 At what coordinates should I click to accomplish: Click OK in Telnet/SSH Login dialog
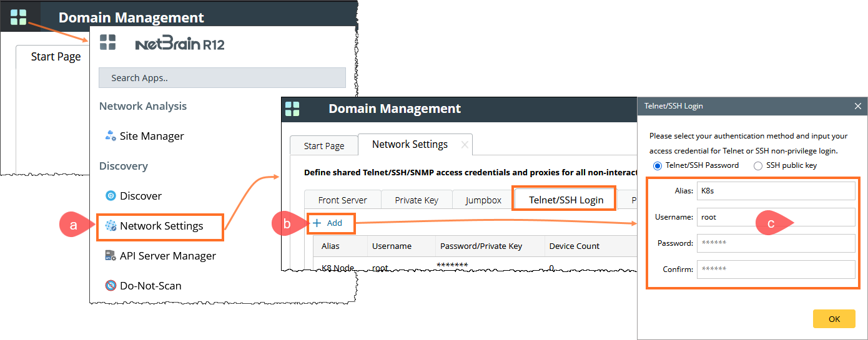pos(834,319)
